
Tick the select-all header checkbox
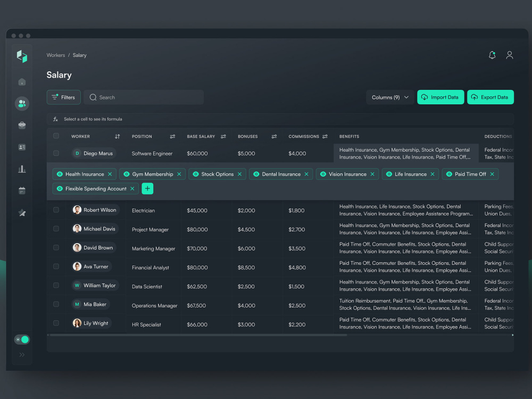pos(56,136)
